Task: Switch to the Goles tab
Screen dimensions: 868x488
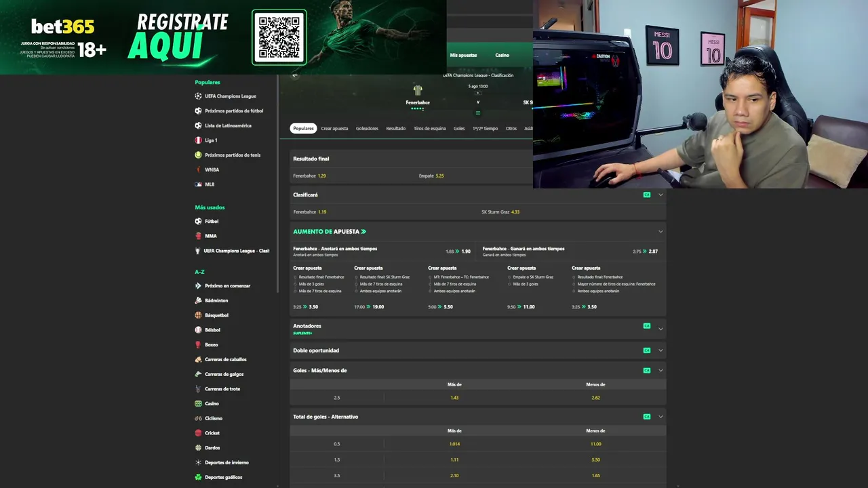Action: click(x=459, y=128)
